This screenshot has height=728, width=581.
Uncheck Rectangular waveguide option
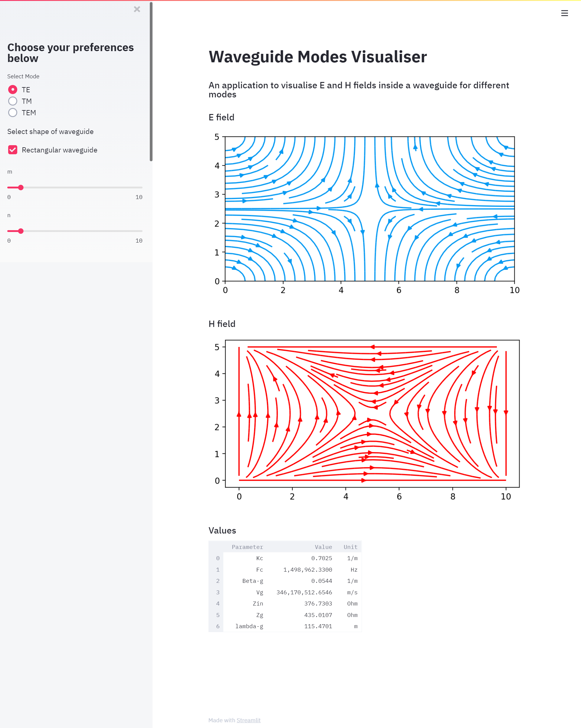[x=12, y=150]
